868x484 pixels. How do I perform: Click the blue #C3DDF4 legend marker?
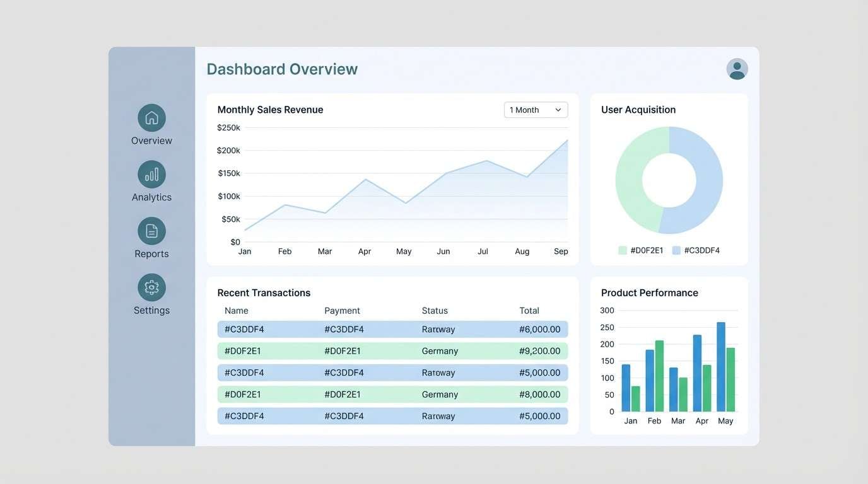(678, 250)
